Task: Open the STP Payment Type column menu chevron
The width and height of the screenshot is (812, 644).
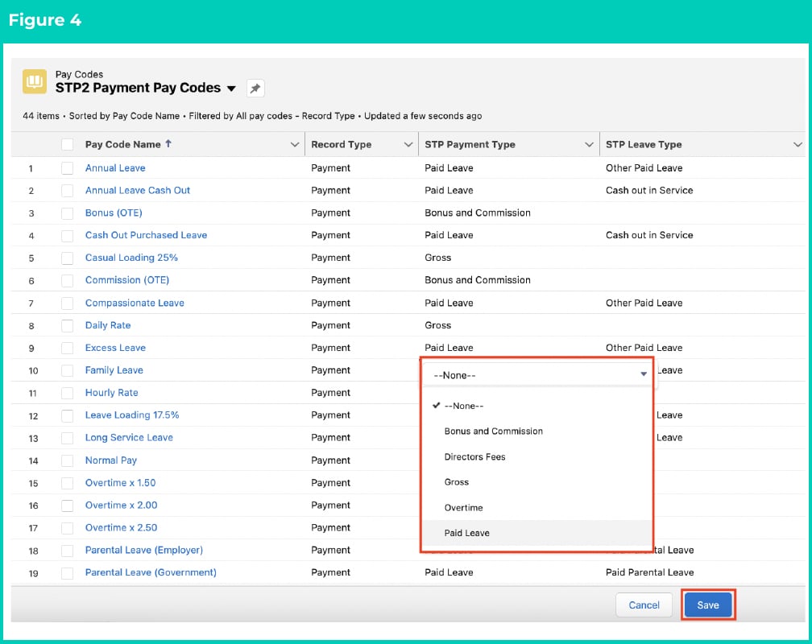Action: [x=589, y=144]
